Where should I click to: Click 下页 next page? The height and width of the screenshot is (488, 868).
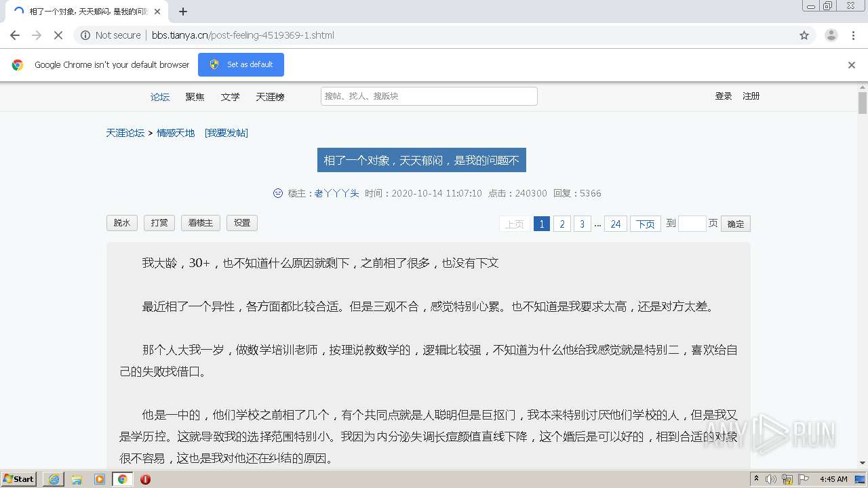tap(646, 224)
